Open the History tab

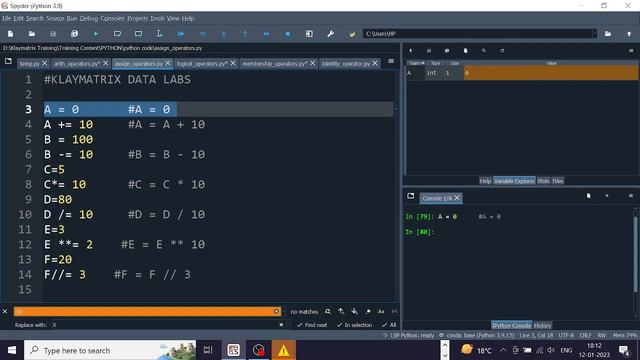[542, 325]
